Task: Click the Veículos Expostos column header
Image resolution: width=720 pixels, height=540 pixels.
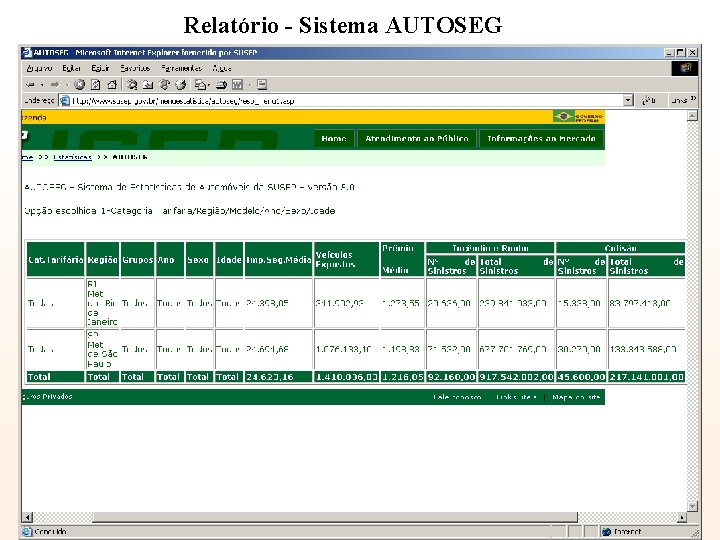Action: [346, 259]
